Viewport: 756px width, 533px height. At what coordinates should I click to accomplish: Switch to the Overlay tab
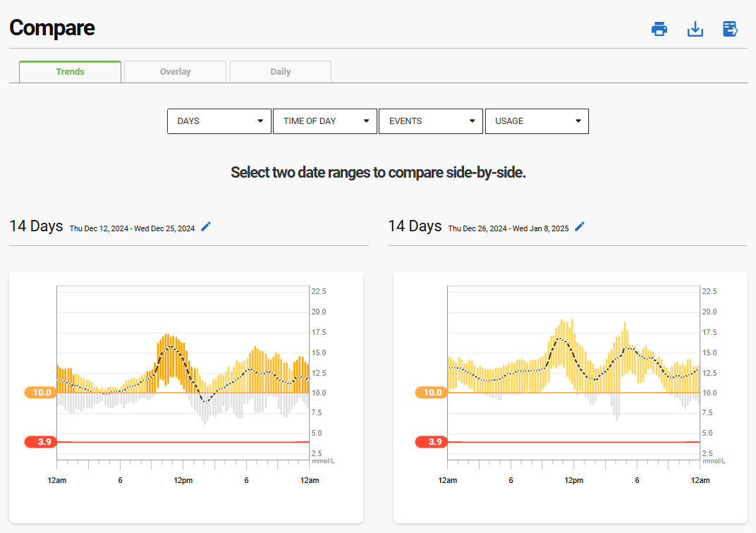click(x=175, y=71)
